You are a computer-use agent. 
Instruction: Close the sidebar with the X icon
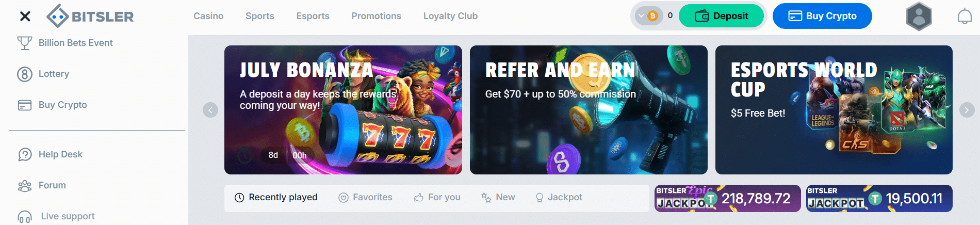[25, 17]
